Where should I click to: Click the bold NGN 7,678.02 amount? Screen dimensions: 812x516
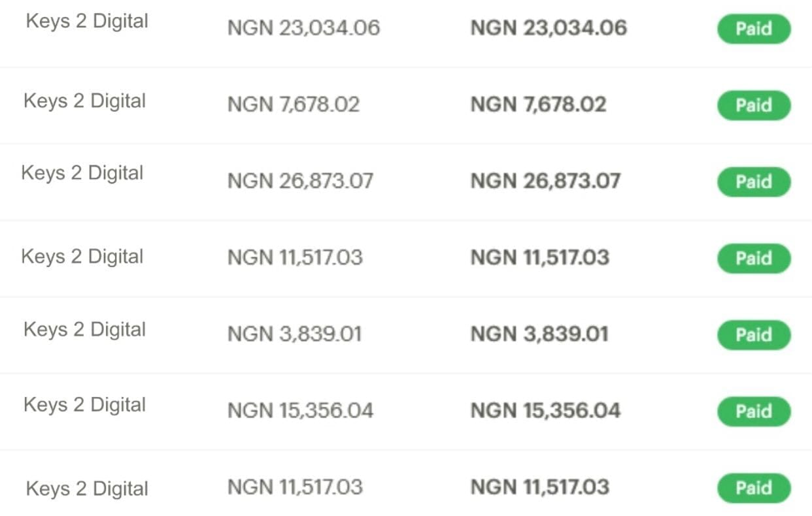tap(538, 105)
